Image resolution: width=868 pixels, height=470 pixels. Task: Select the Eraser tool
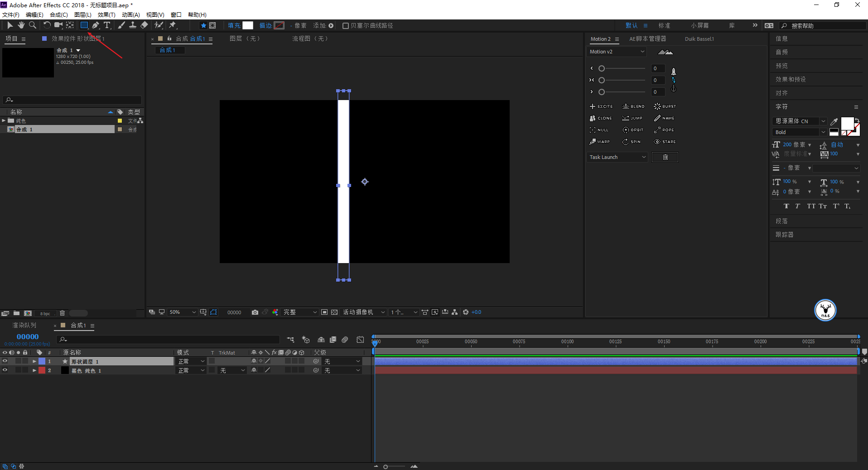145,25
